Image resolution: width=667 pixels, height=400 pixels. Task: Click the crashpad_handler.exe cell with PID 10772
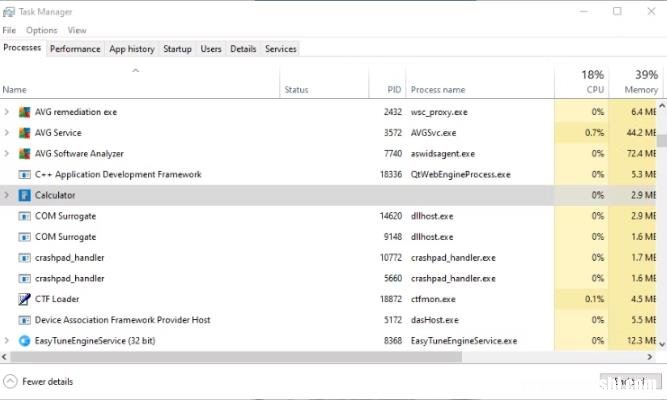pyautogui.click(x=453, y=258)
